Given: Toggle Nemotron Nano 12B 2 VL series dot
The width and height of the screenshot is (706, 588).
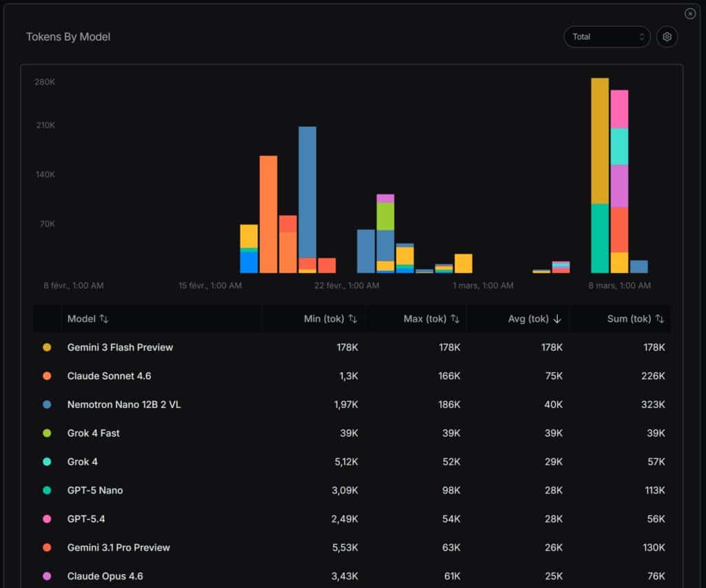Looking at the screenshot, I should pos(46,405).
